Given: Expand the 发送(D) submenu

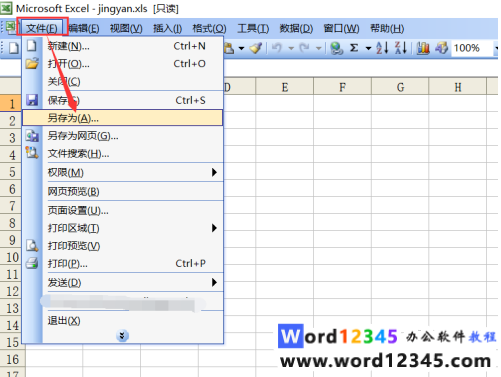Looking at the screenshot, I should coord(123,282).
